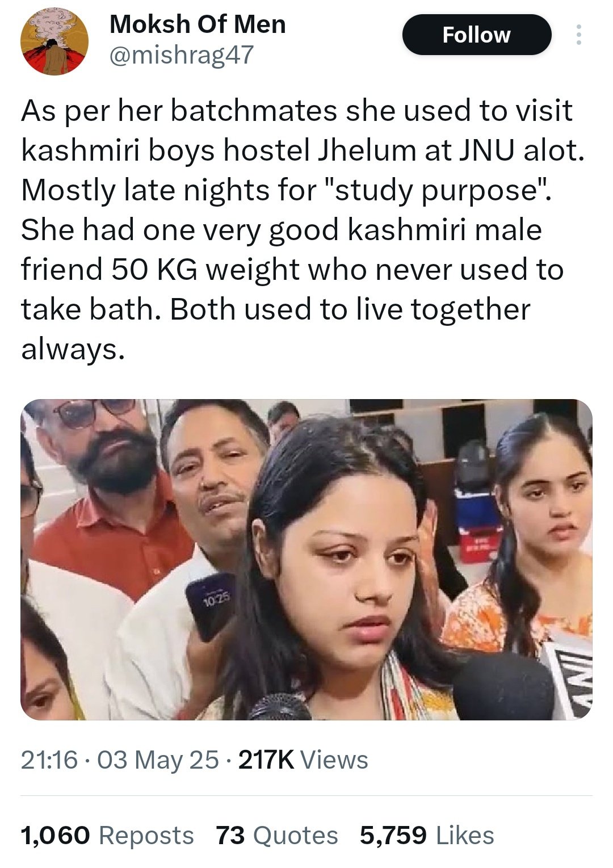Screen dimensions: 613x868
Task: Click the 1,060 repost count number
Action: click(56, 836)
